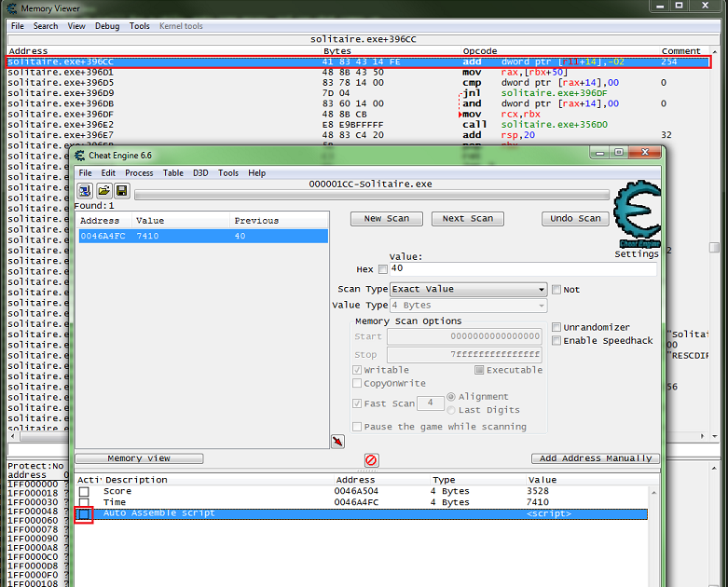Click the Start address field

pos(464,336)
